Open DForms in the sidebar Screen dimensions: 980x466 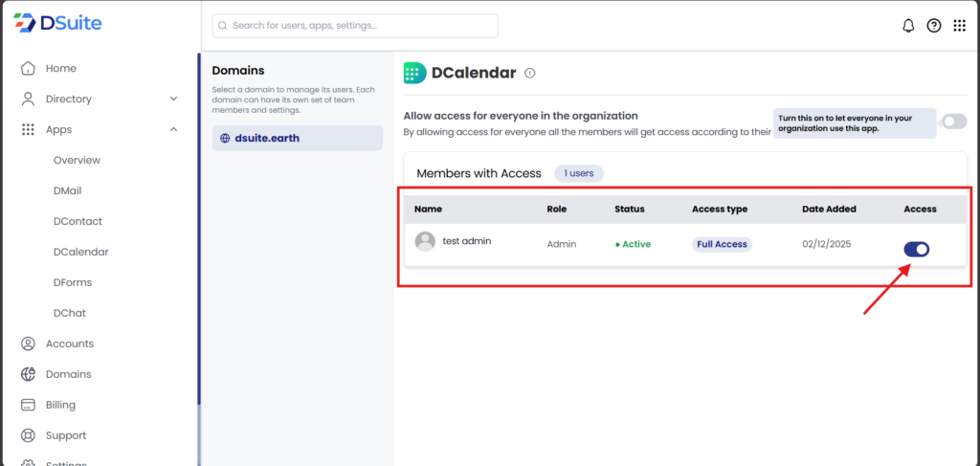click(x=73, y=282)
